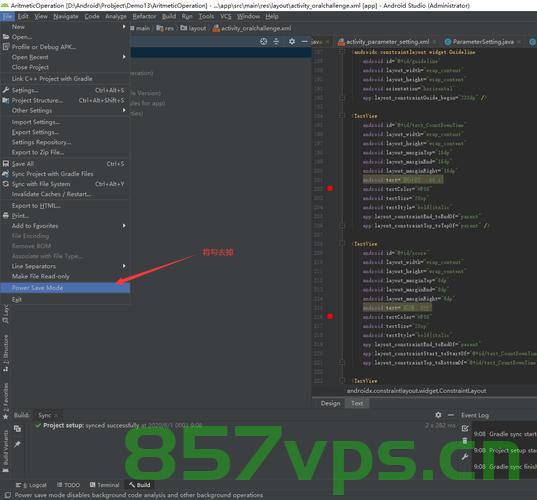This screenshot has width=537, height=500.
Task: Hide project panel with minus icon
Action: pos(304,41)
